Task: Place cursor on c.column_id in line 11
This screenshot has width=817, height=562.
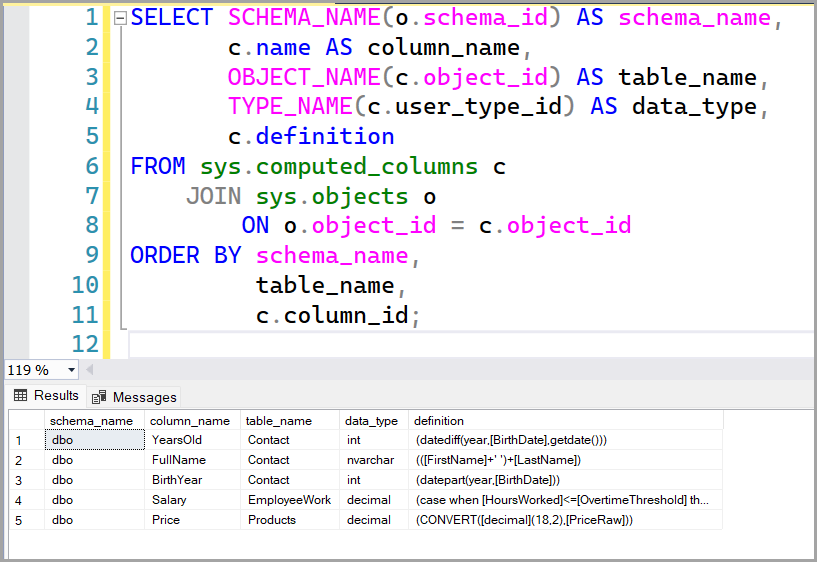Action: coord(332,316)
